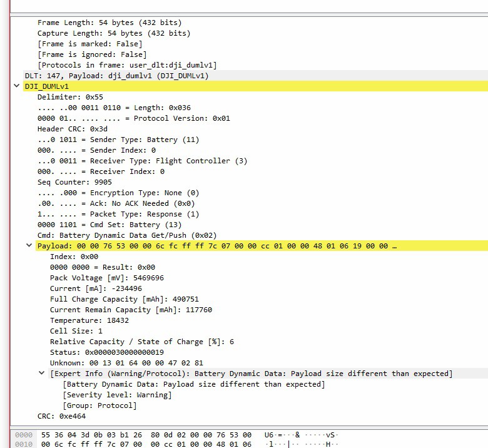Select the 'Receiver Type: Flight Controller' field

(x=142, y=161)
